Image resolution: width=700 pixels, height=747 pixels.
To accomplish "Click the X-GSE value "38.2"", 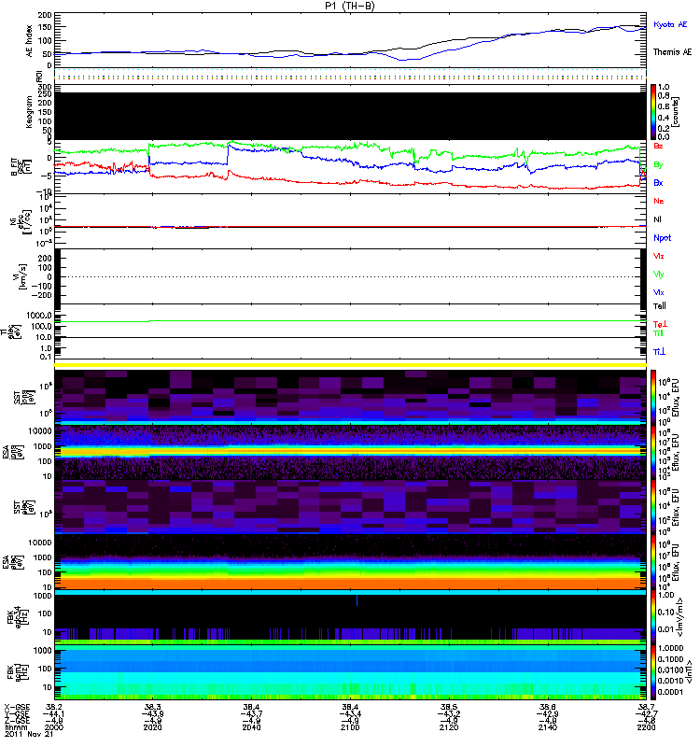I will [54, 707].
